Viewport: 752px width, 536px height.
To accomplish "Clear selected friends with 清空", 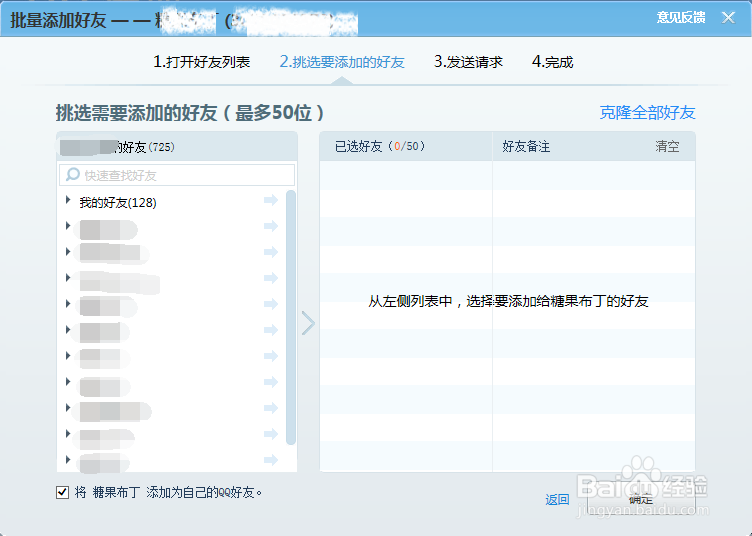I will tap(668, 146).
